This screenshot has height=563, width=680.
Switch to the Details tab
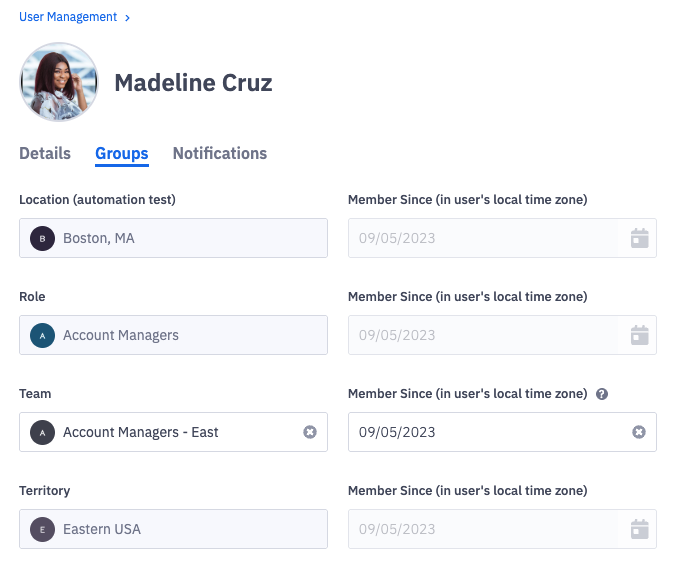(x=45, y=153)
